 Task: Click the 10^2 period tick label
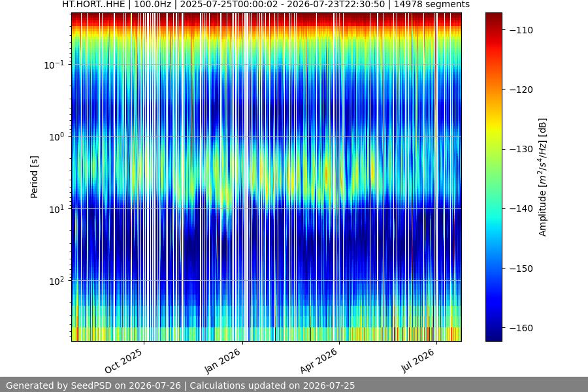tap(56, 282)
